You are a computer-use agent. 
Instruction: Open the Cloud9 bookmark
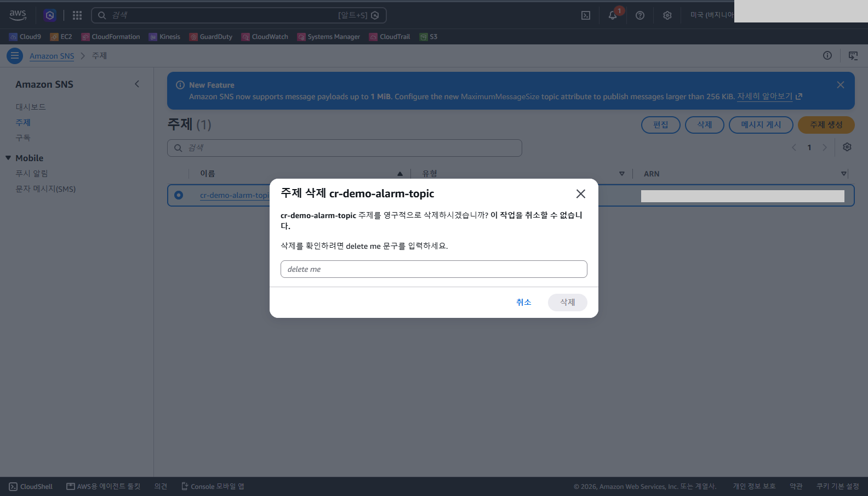[x=25, y=37]
